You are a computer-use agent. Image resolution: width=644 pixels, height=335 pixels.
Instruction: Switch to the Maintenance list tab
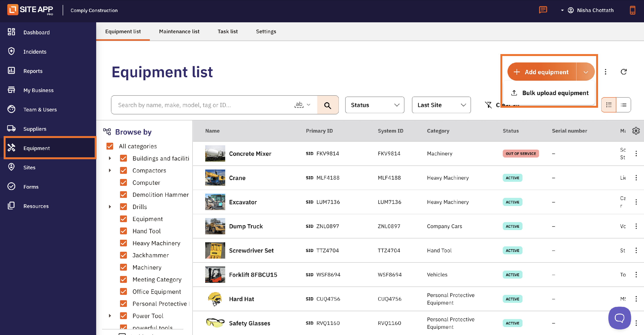tap(179, 32)
